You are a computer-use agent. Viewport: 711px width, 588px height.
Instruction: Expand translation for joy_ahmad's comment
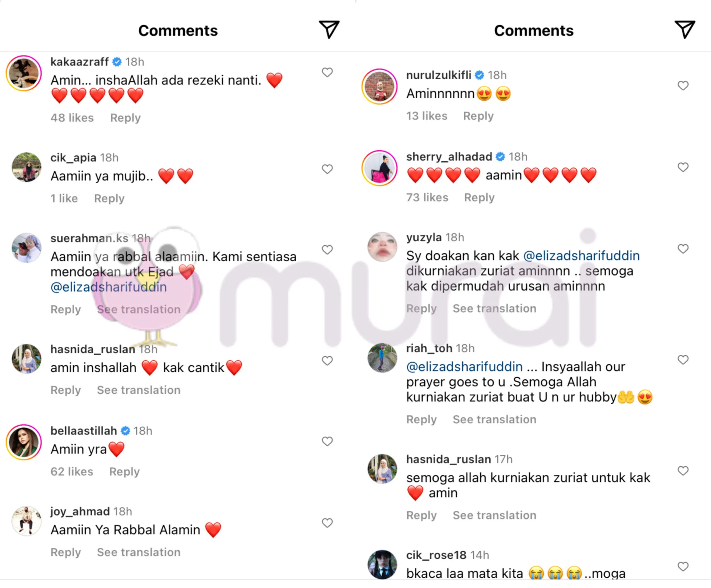[x=138, y=552]
